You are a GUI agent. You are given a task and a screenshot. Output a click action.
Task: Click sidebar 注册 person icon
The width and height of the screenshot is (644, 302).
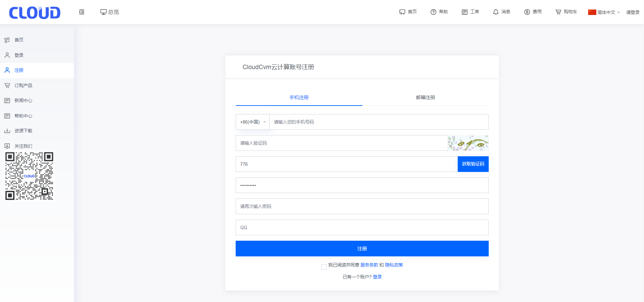pos(7,70)
